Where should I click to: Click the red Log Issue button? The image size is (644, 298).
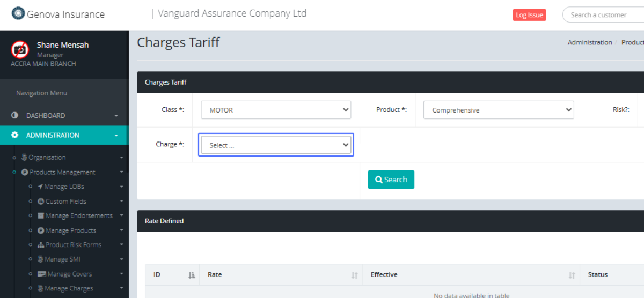529,15
